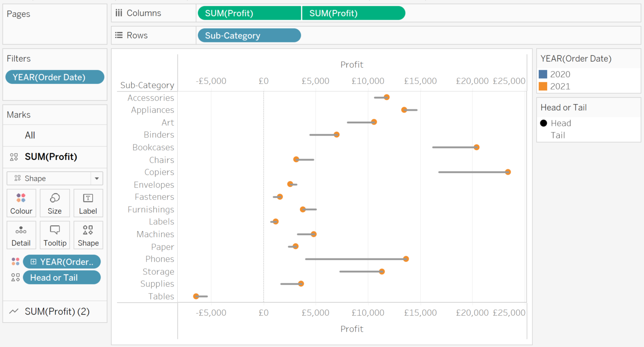Viewport: 644px width, 347px height.
Task: Open the Tooltip icon on Marks card
Action: (55, 235)
